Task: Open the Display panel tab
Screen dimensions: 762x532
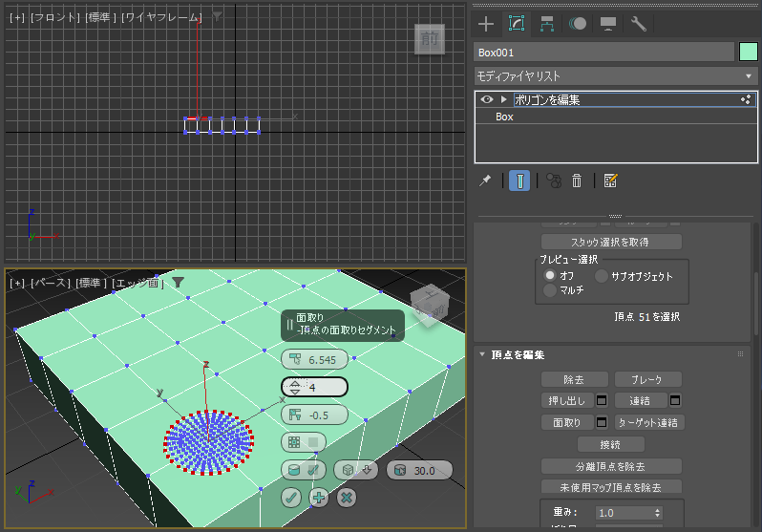Action: click(608, 23)
